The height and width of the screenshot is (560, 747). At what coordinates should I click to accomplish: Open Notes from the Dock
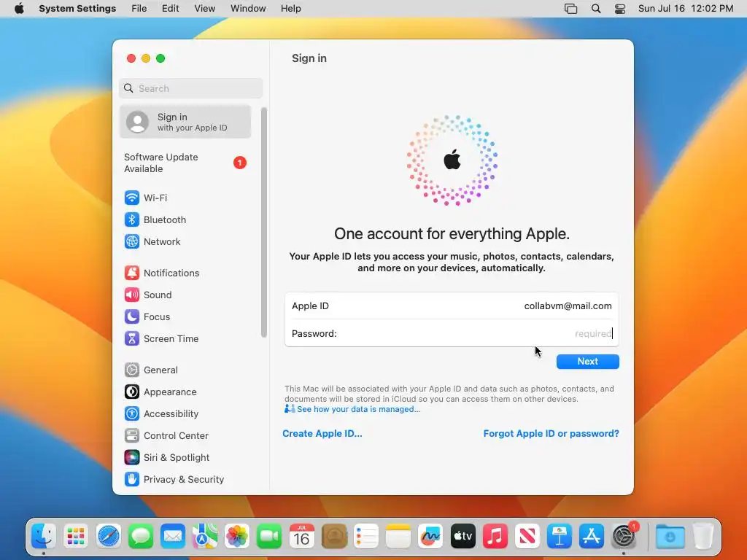[398, 537]
